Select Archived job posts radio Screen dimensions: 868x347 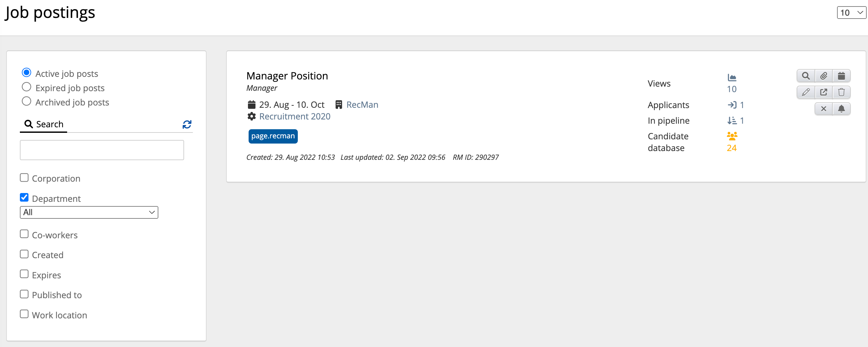pyautogui.click(x=26, y=101)
